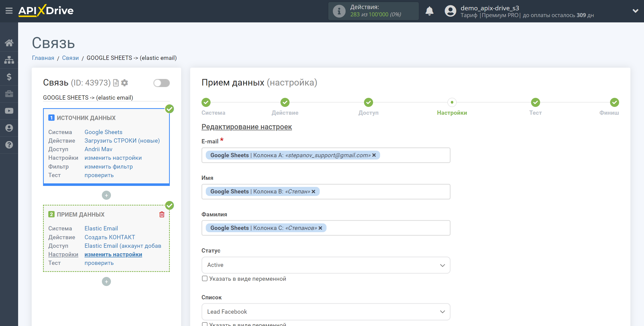Toggle the connection on/off switch
Image resolution: width=644 pixels, height=326 pixels.
[162, 83]
